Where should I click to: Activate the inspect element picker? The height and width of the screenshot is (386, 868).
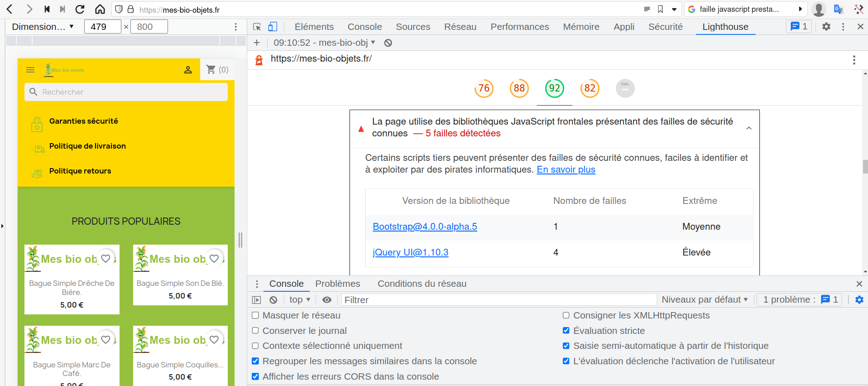(x=257, y=27)
